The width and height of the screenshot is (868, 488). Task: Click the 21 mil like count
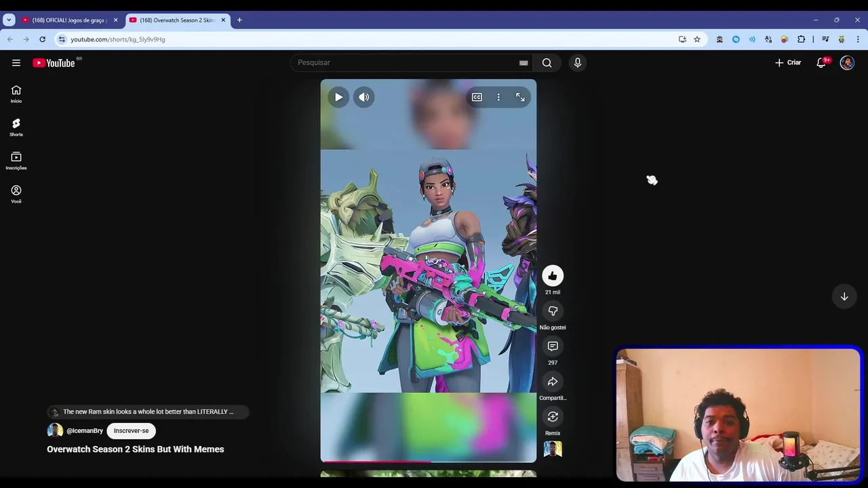point(553,292)
